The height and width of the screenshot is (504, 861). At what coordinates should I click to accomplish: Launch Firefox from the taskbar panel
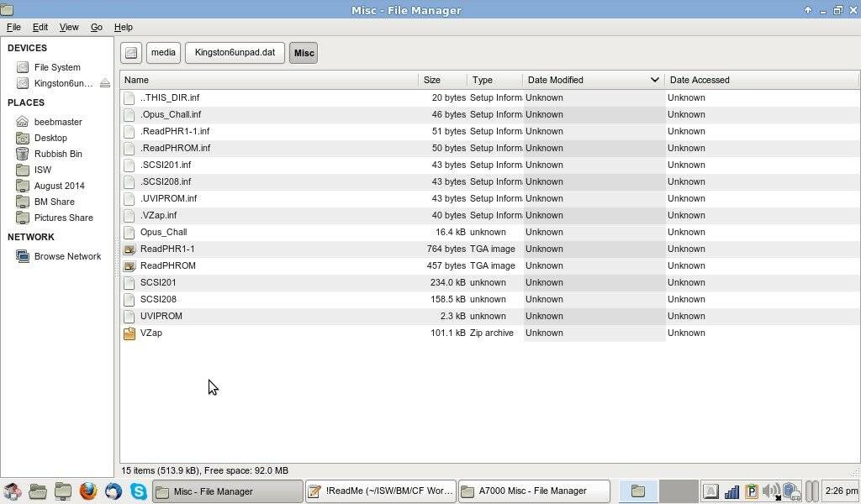(88, 491)
